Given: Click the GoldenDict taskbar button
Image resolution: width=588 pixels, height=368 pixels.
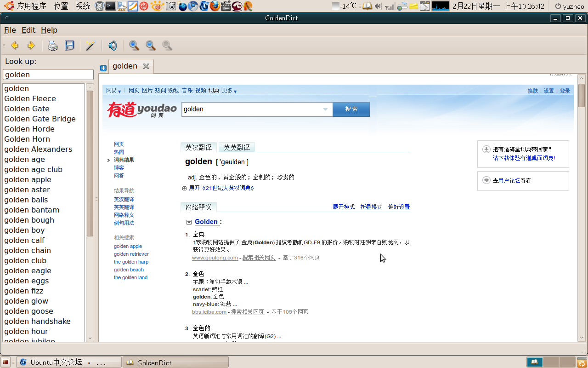Looking at the screenshot, I should pyautogui.click(x=175, y=362).
